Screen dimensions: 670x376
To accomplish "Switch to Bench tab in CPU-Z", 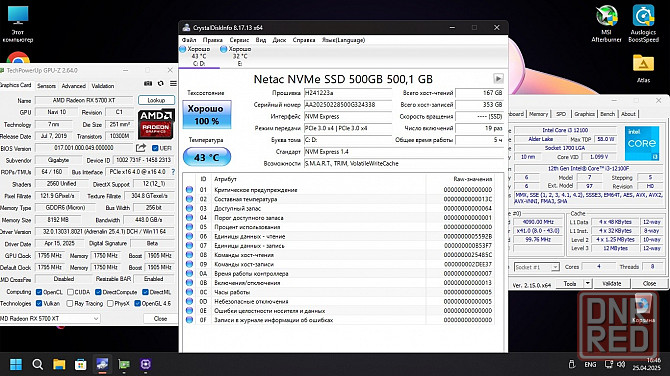I will [x=607, y=114].
